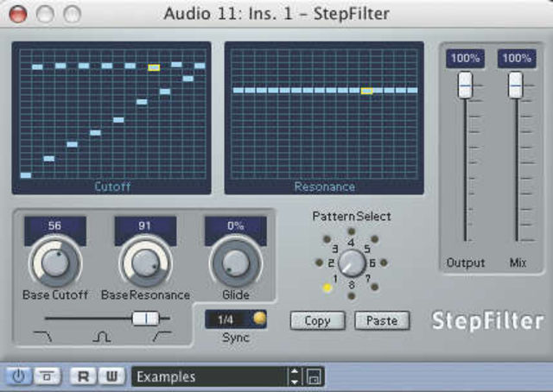Viewport: 553px width, 392px height.
Task: Select pattern 1 lit yellow LED
Action: coord(327,288)
